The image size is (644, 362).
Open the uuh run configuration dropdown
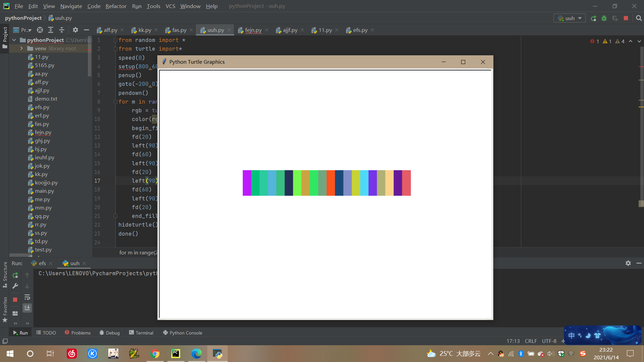(x=570, y=18)
